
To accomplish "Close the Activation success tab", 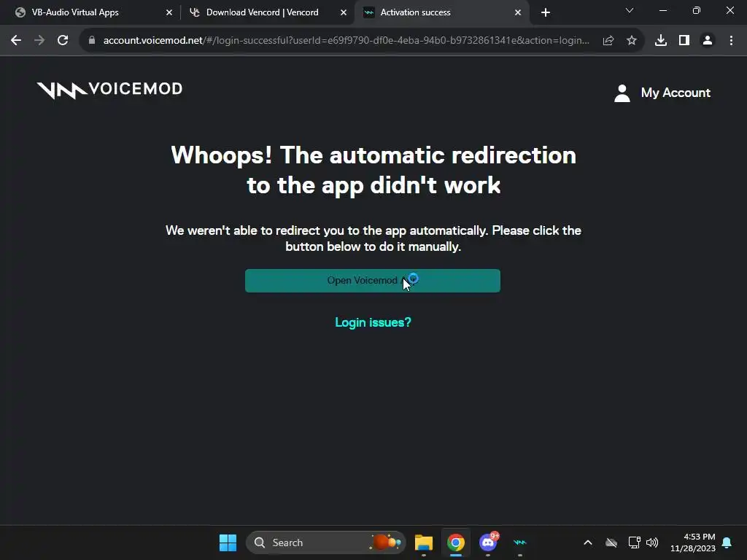I will point(518,12).
